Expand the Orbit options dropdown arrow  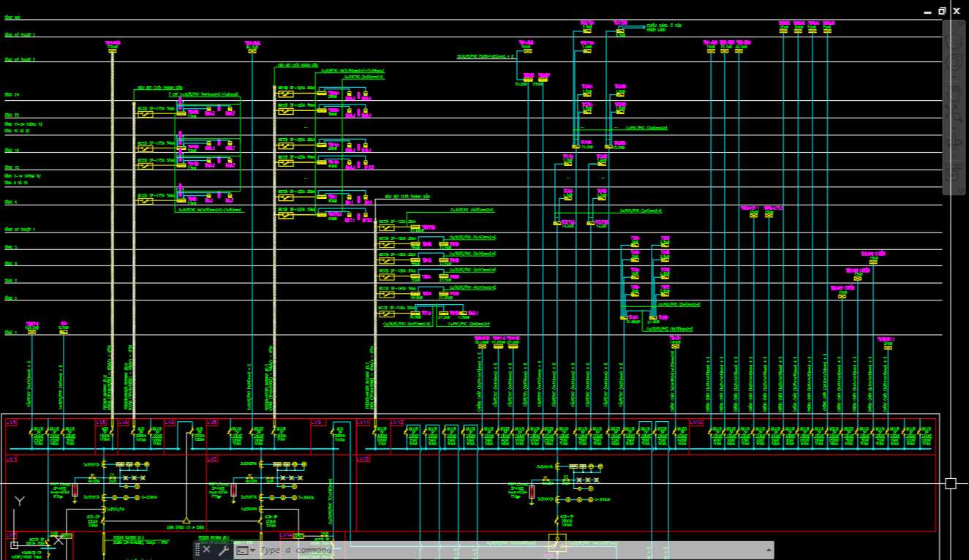(x=955, y=156)
